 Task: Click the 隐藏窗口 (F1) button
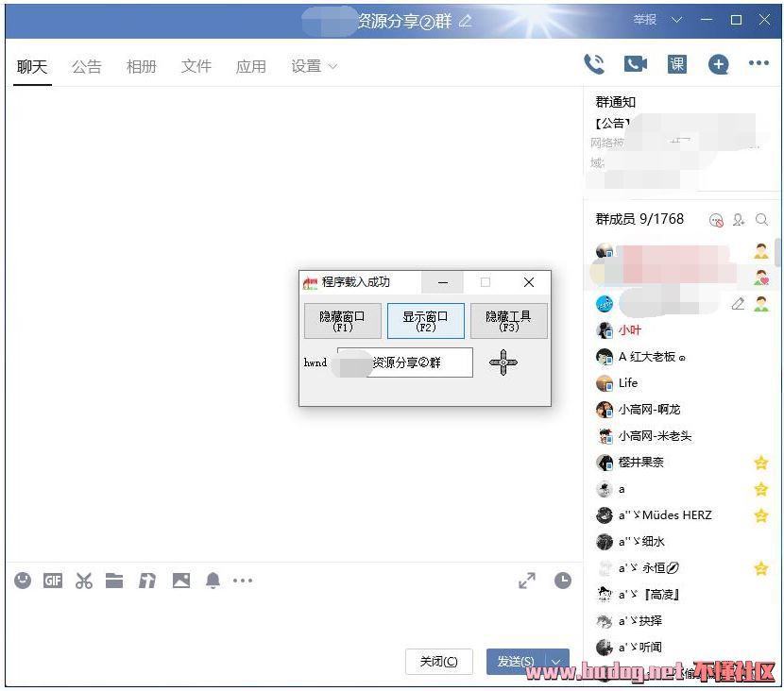click(x=342, y=321)
